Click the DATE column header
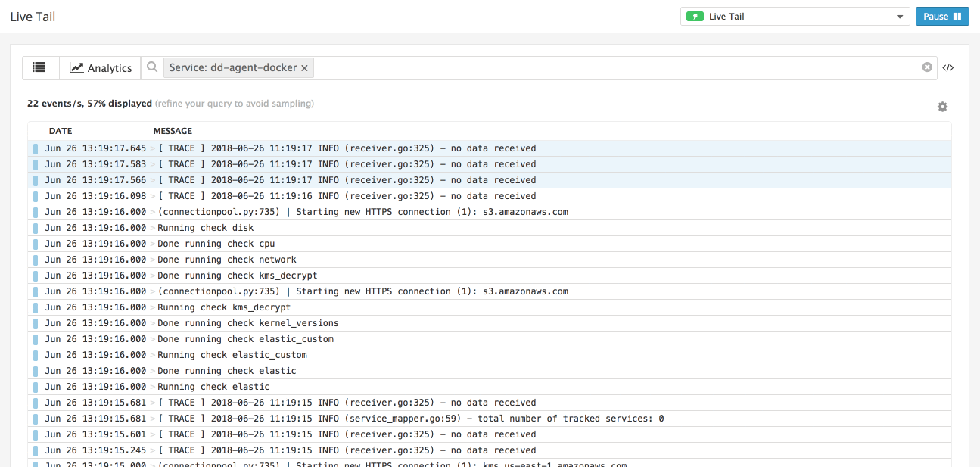 (x=61, y=131)
